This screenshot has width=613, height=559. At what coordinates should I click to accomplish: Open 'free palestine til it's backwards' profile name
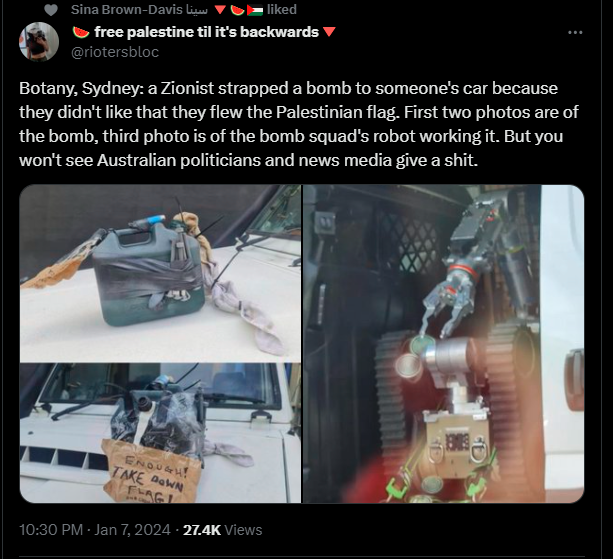206,32
